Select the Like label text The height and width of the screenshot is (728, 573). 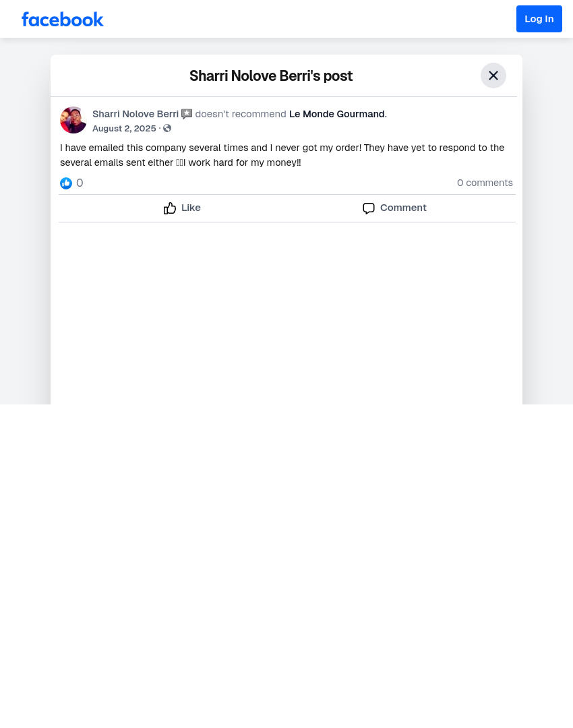(191, 208)
